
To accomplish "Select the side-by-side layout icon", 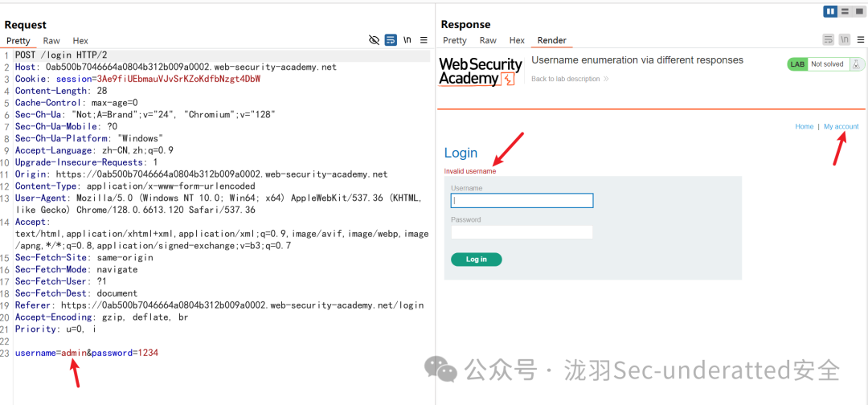I will click(x=830, y=11).
